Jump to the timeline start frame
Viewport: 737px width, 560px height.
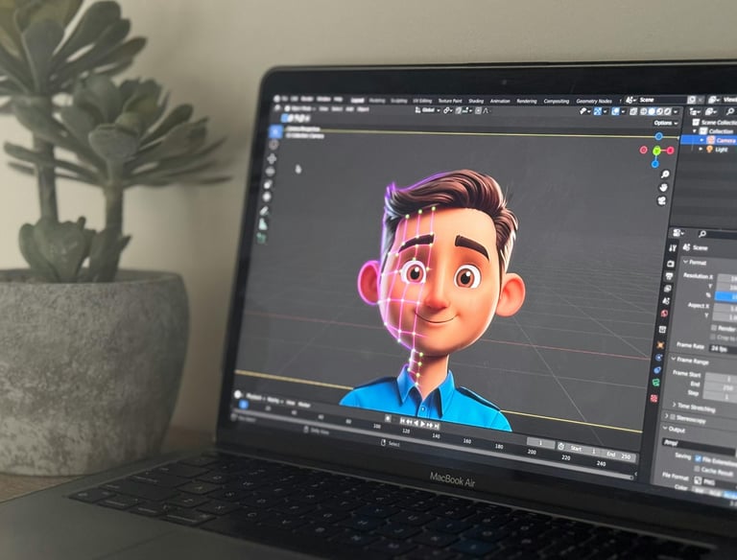[402, 421]
